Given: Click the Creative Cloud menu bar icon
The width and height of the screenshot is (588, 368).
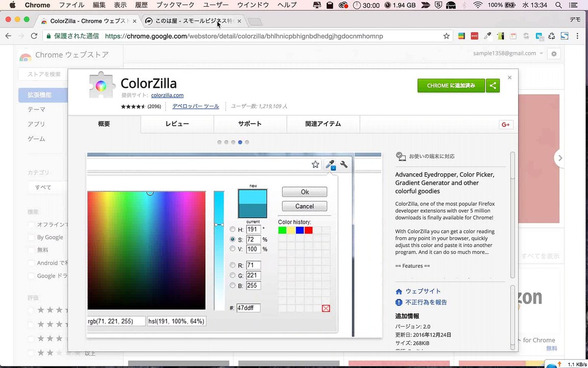Looking at the screenshot, I should (343, 5).
